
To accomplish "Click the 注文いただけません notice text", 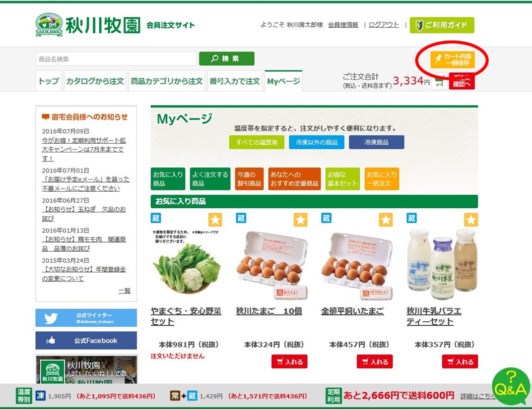I will coord(177,356).
